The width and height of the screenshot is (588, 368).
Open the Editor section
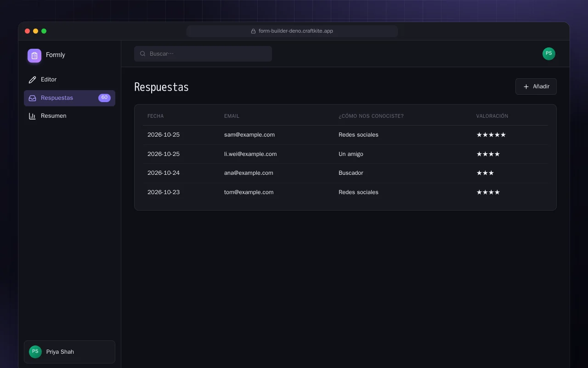click(69, 80)
